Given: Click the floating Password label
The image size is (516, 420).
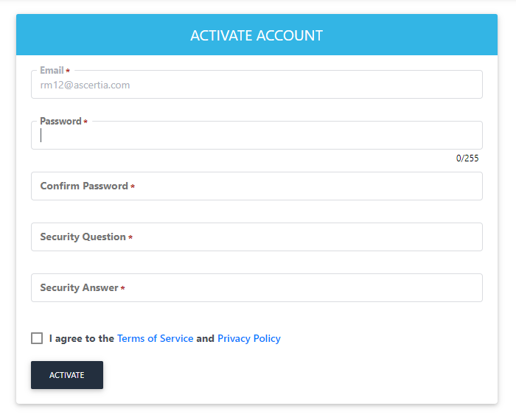Looking at the screenshot, I should [x=60, y=122].
